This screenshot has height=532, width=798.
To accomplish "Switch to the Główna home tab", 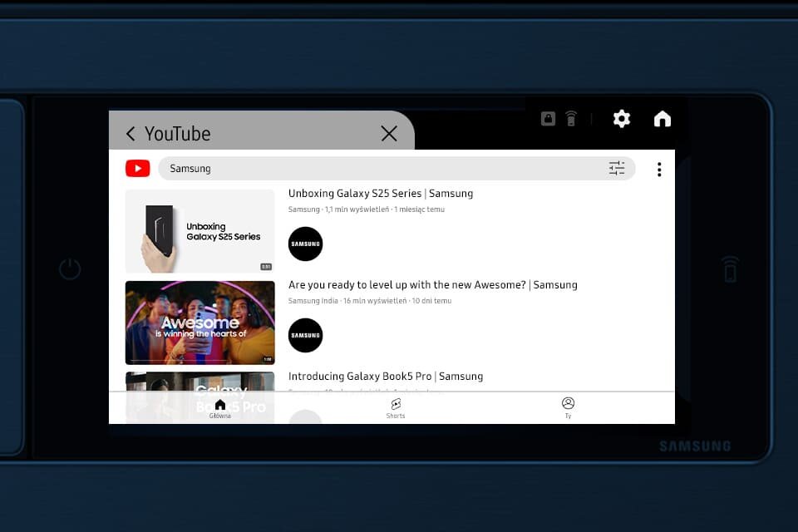I will point(219,407).
